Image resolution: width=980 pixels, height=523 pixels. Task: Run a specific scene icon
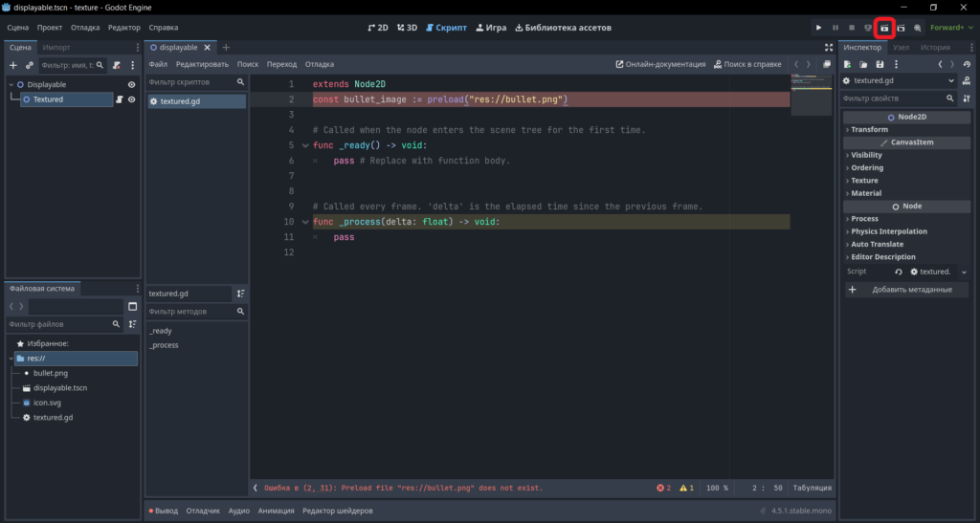901,28
